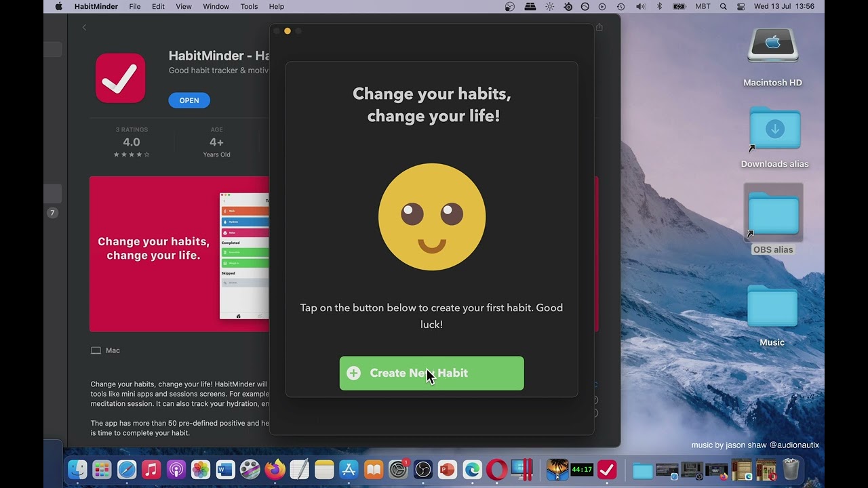Open Control Center in menu bar
Viewport: 868px width, 488px height.
point(741,6)
